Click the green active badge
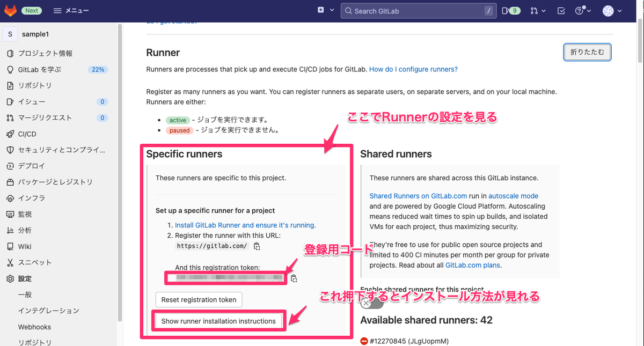Screen dimensions: 644x346 [x=177, y=120]
